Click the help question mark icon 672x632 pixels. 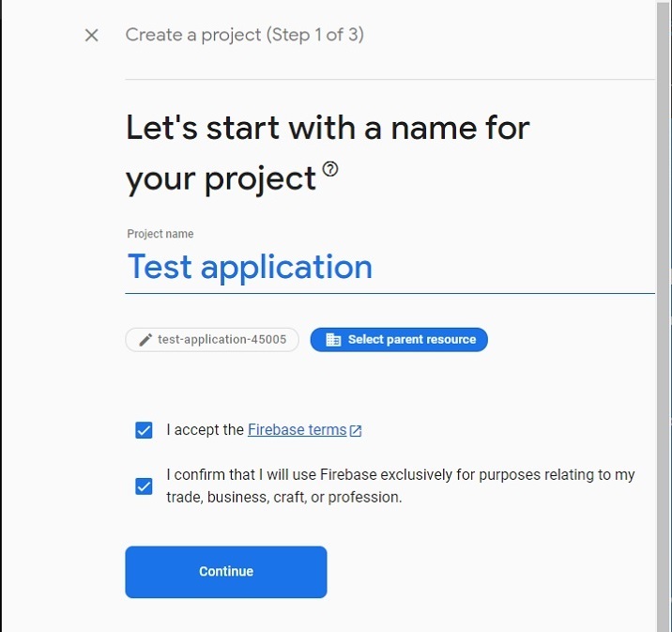[x=330, y=169]
